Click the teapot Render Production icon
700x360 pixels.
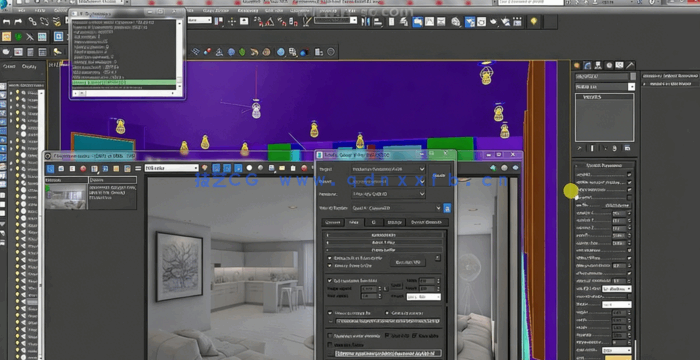coord(493,21)
